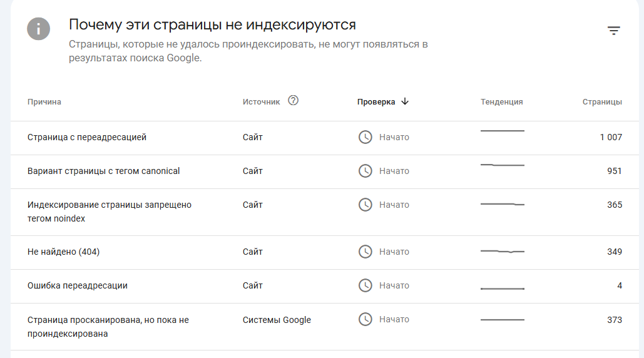
Task: Click the clock icon in the noindex row
Action: pos(365,205)
